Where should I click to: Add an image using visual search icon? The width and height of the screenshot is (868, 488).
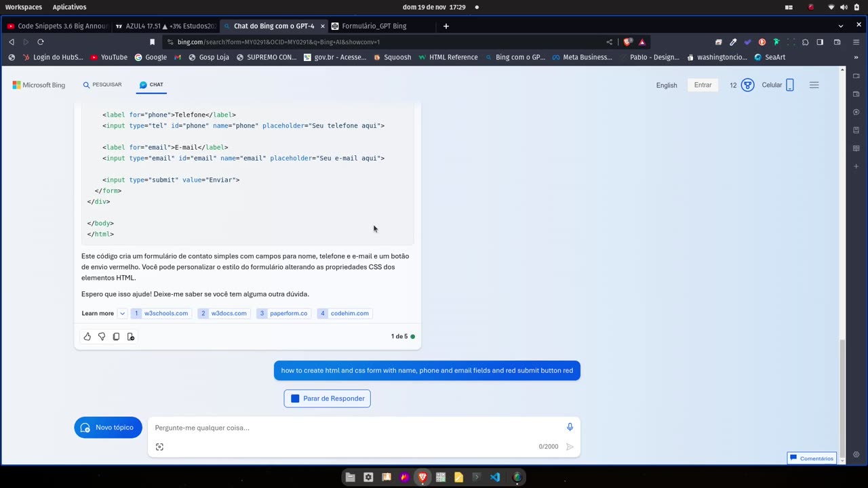point(159,447)
